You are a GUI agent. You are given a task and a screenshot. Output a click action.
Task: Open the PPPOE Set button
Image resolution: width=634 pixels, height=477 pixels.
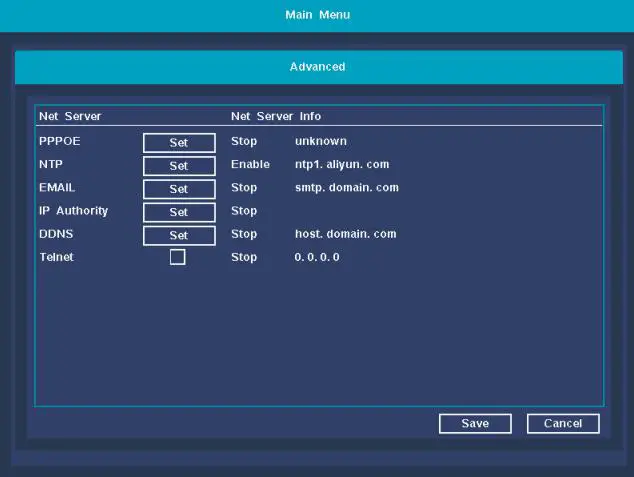179,143
